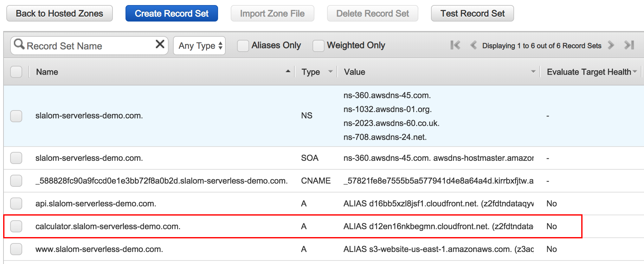Toggle the select-all records checkbox
Screen dimensions: 644x264
click(16, 72)
